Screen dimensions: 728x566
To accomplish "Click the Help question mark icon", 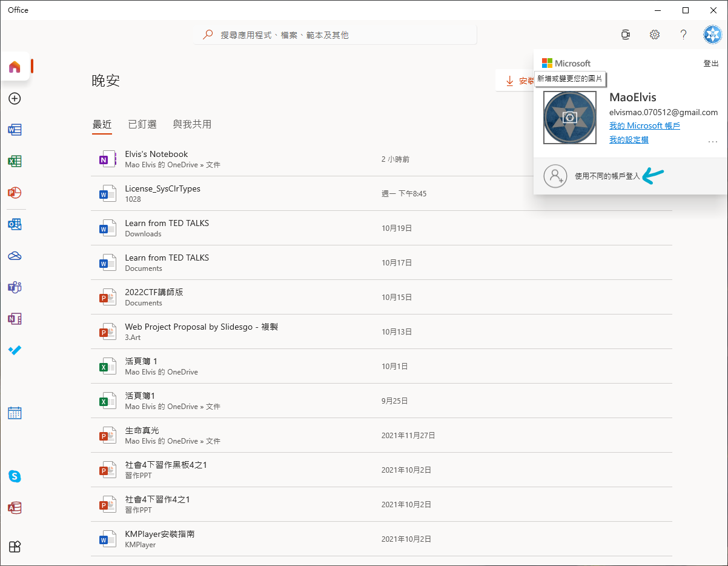I will (683, 35).
